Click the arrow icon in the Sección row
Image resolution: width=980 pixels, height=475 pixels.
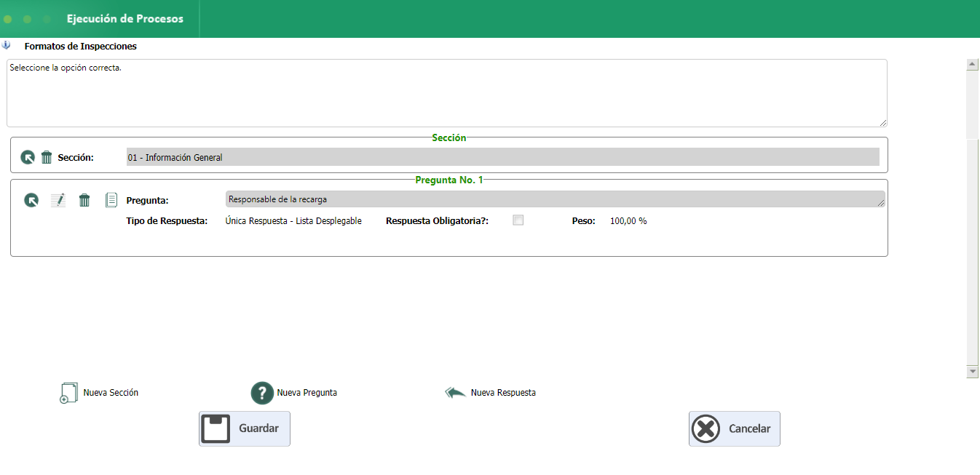pos(28,157)
